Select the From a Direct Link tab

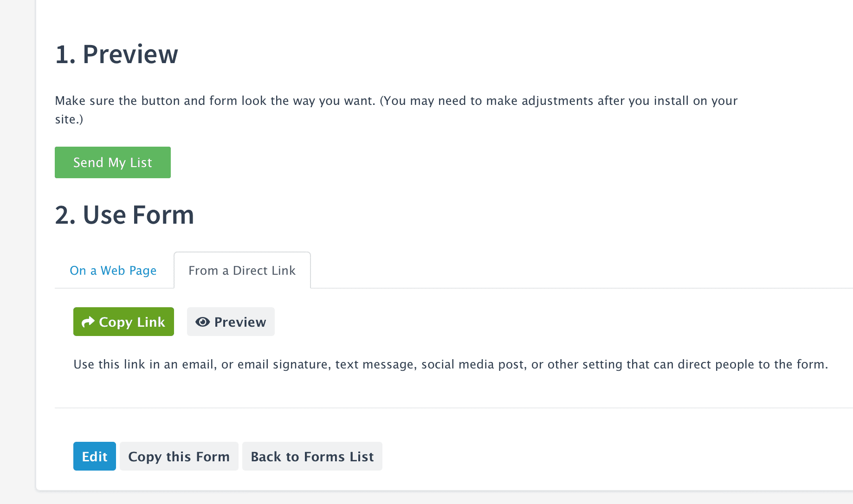tap(242, 271)
